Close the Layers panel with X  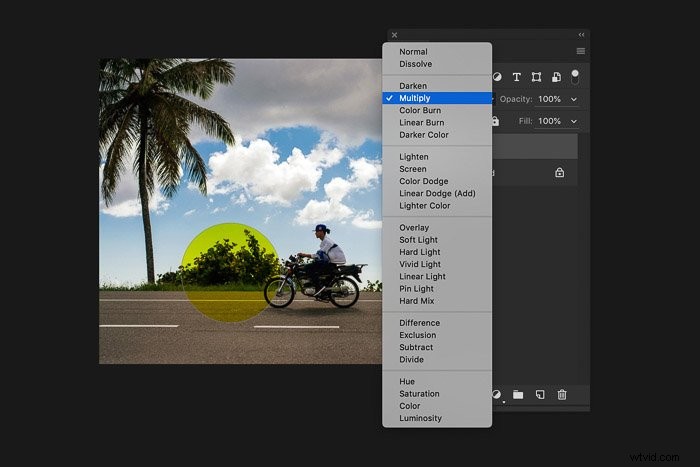(394, 35)
